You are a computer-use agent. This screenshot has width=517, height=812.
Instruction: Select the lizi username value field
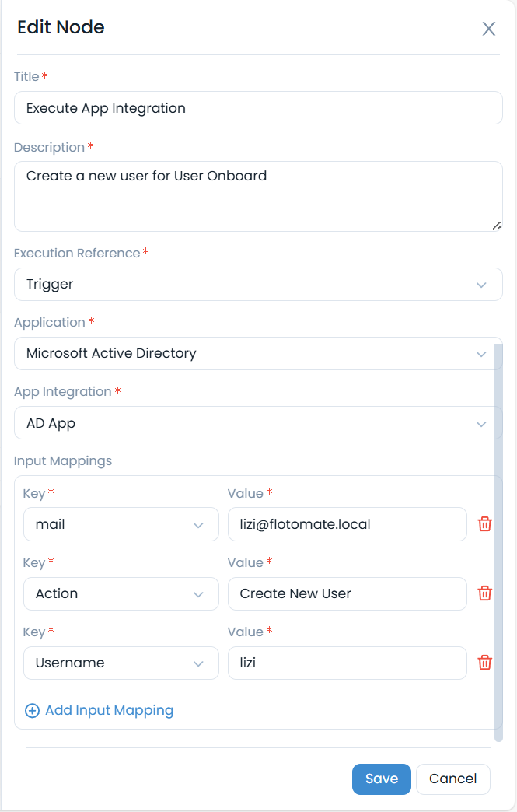pyautogui.click(x=347, y=663)
